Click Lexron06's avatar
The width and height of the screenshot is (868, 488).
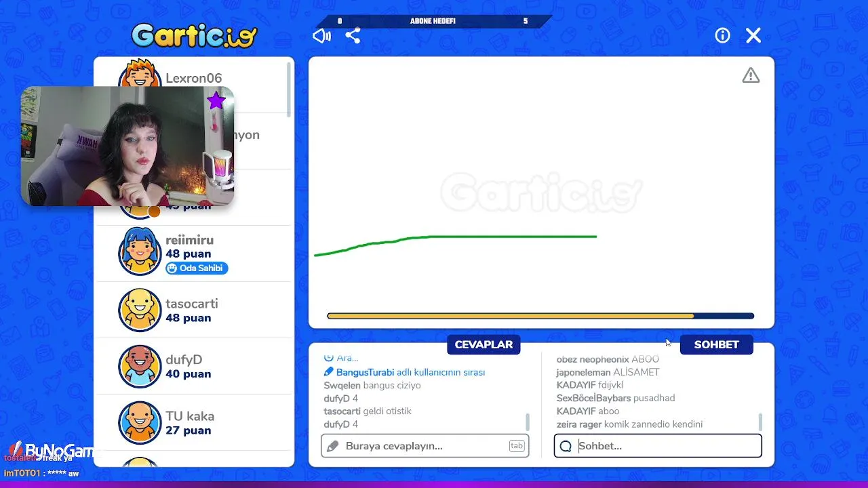click(x=140, y=75)
